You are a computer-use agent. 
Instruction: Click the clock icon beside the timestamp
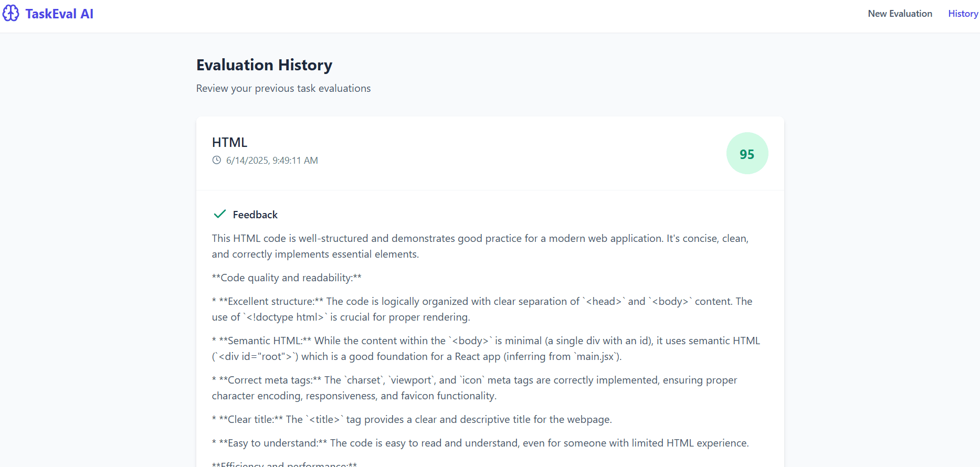216,160
